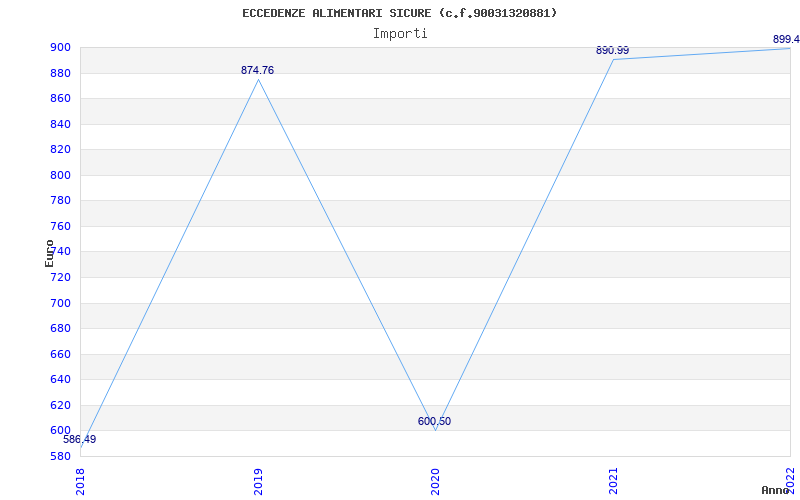Click the 720 y-axis value
Viewport: 800px width, 500px height.
coord(59,278)
